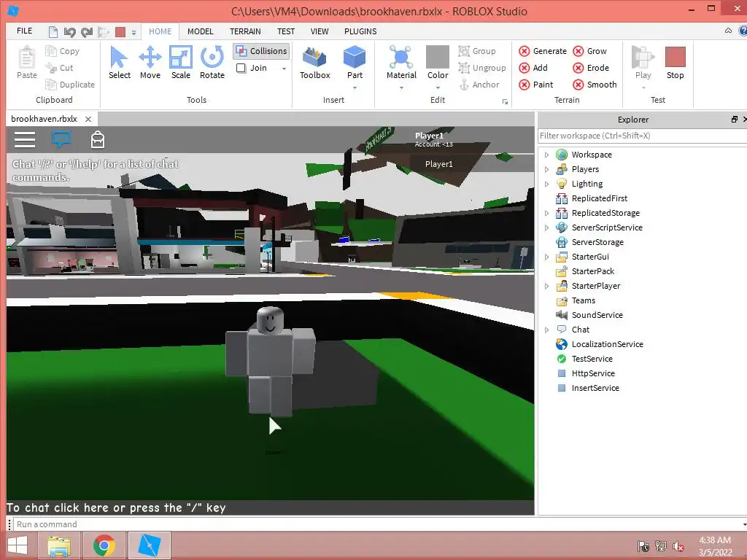Open File Explorer from the taskbar
The image size is (747, 560).
coord(60,545)
